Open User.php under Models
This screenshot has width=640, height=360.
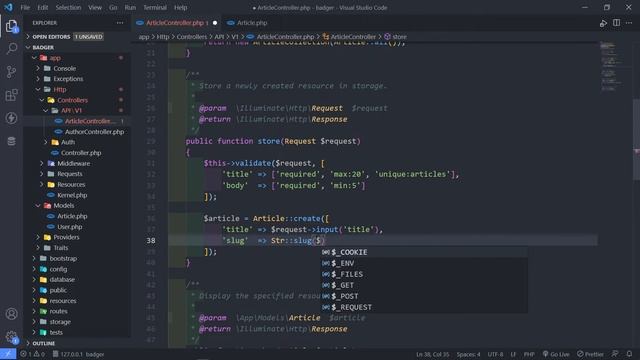coord(77,227)
